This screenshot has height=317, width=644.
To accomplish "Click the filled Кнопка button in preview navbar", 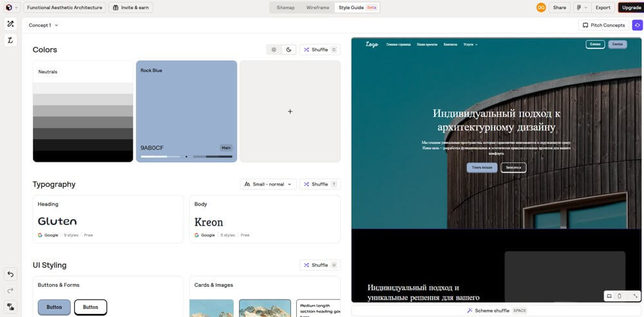I will (x=618, y=44).
